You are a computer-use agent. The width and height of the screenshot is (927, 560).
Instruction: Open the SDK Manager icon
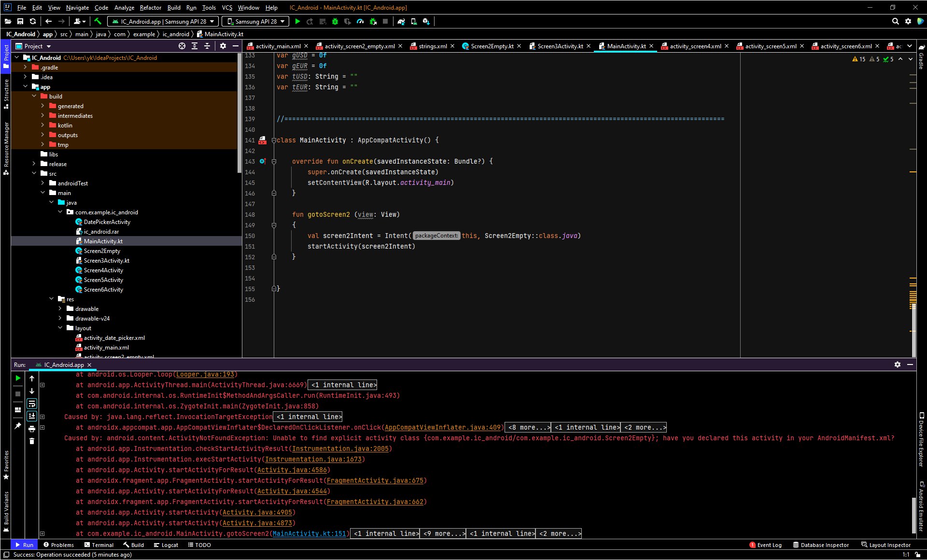point(426,21)
